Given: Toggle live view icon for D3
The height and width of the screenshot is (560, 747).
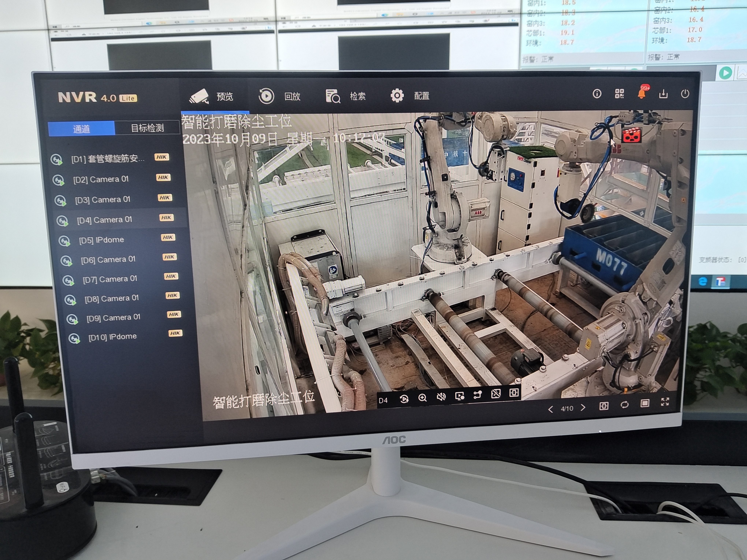Looking at the screenshot, I should coord(60,201).
